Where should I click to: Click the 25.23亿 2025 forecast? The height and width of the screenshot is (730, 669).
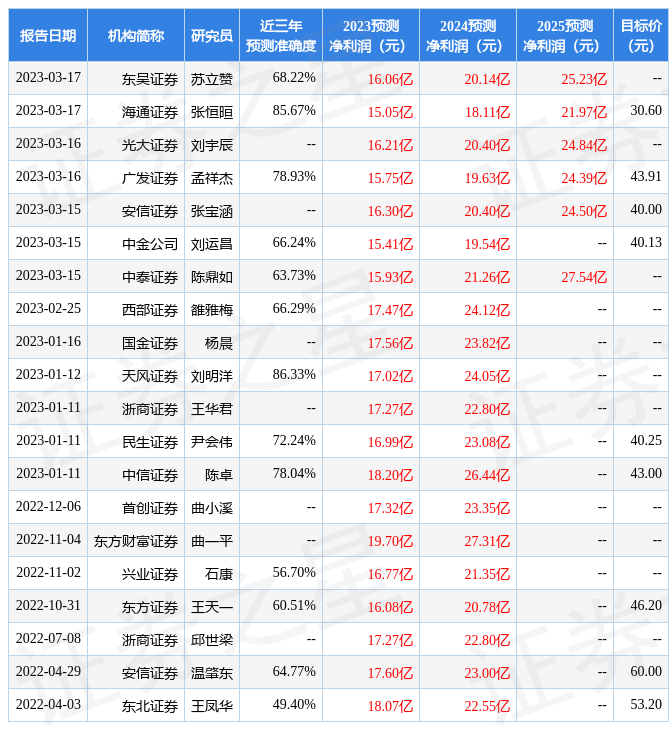(x=584, y=79)
